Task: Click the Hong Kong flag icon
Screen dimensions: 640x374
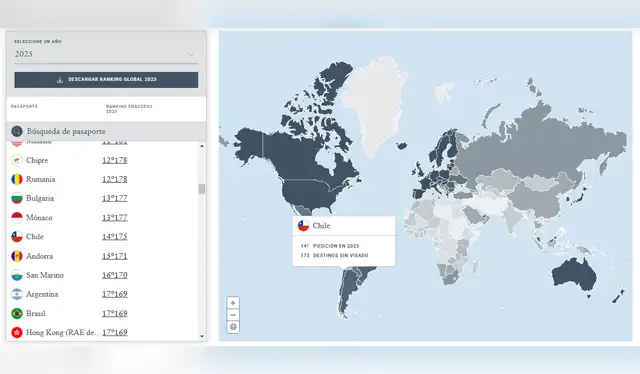Action: [17, 332]
